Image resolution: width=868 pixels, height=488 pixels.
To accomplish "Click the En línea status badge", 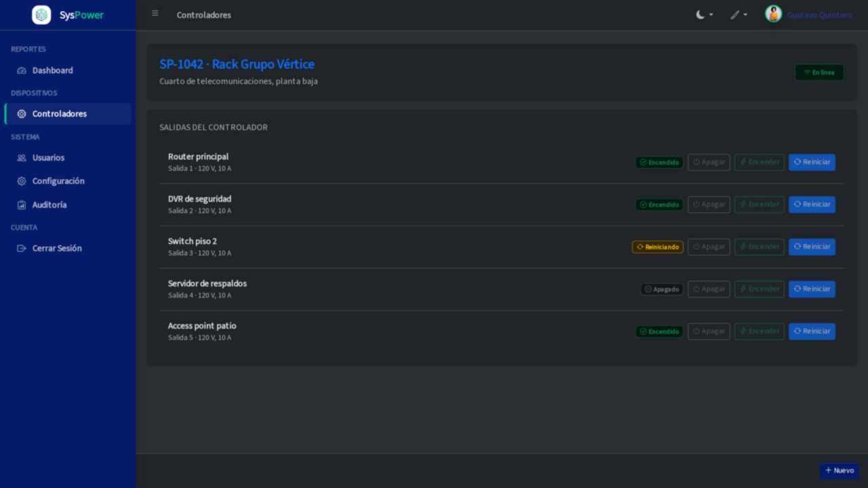I will (x=819, y=73).
